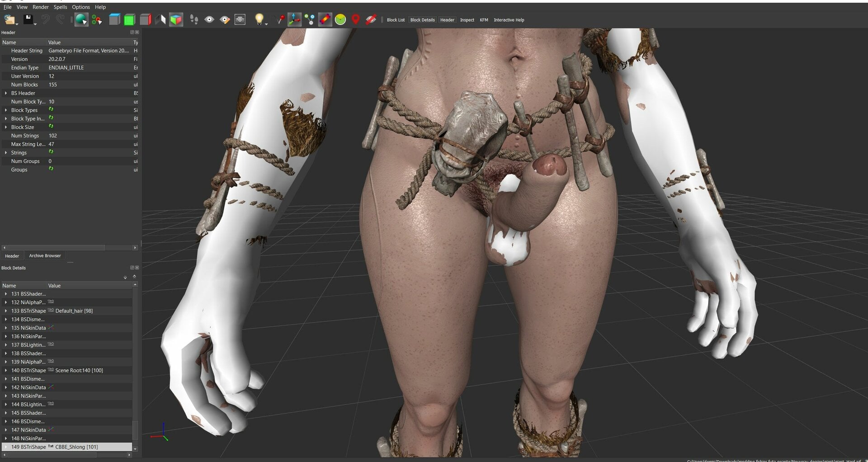Switch to top view blue-capped cube
The width and height of the screenshot is (868, 462).
click(x=114, y=19)
